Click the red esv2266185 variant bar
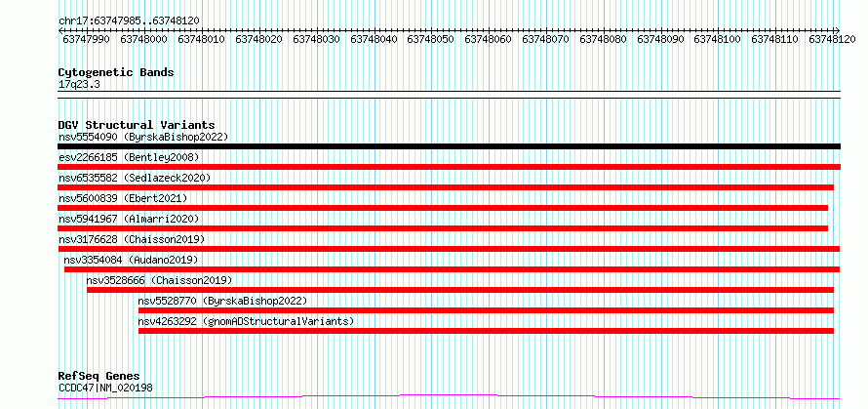Screen dimensions: 868x409 pyautogui.click(x=449, y=167)
